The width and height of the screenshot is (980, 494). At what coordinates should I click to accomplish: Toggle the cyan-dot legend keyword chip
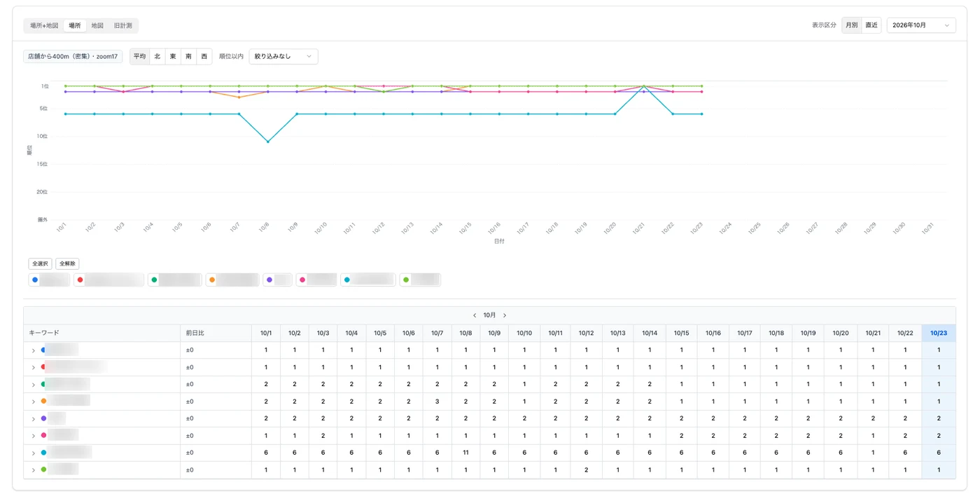(x=368, y=280)
